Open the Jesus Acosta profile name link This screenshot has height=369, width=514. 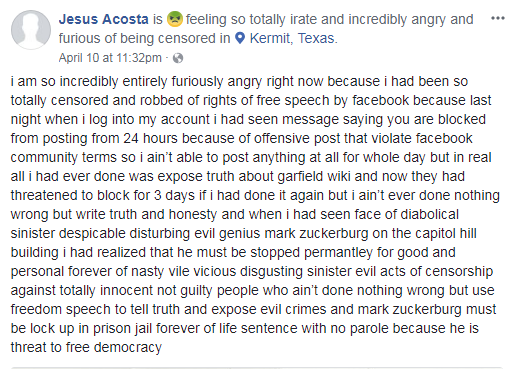tap(103, 19)
